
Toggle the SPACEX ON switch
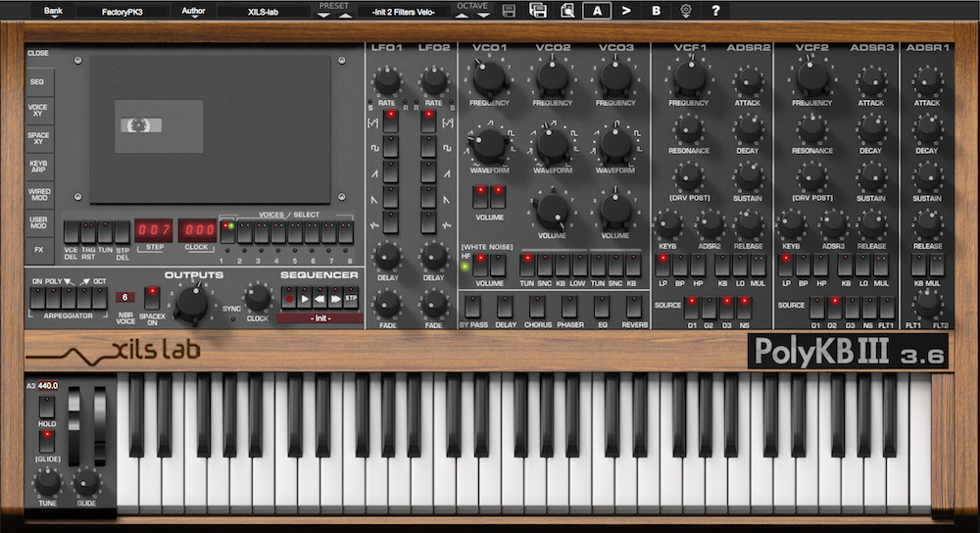point(152,296)
